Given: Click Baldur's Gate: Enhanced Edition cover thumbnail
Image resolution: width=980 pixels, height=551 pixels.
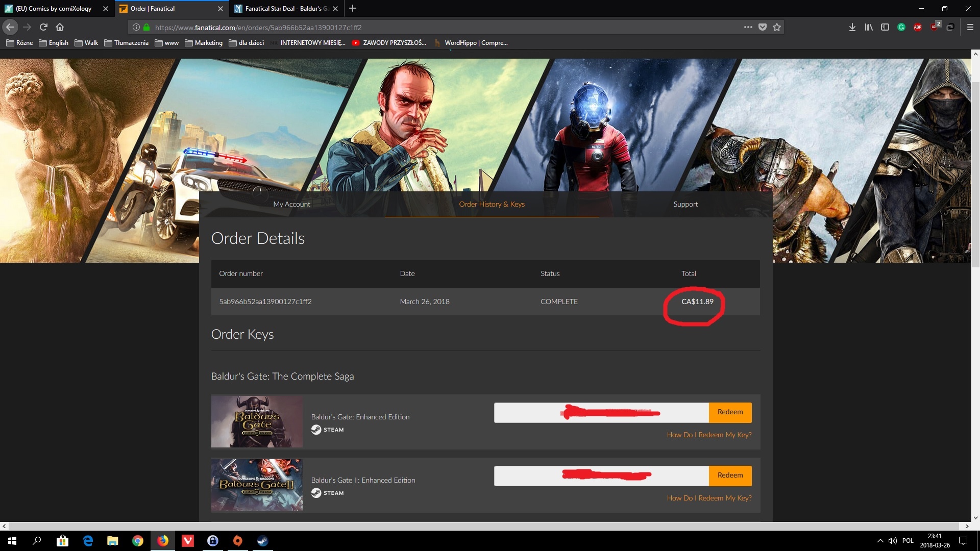Looking at the screenshot, I should [x=257, y=421].
